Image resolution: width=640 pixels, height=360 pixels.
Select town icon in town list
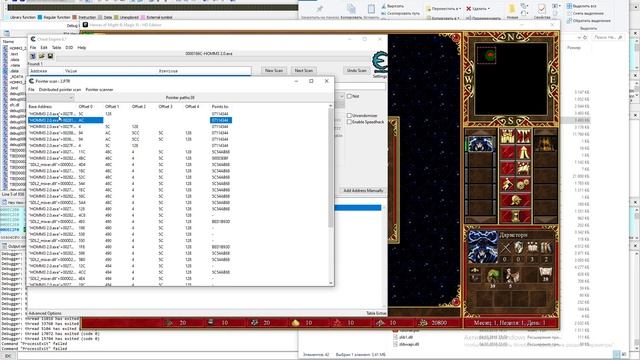click(545, 144)
